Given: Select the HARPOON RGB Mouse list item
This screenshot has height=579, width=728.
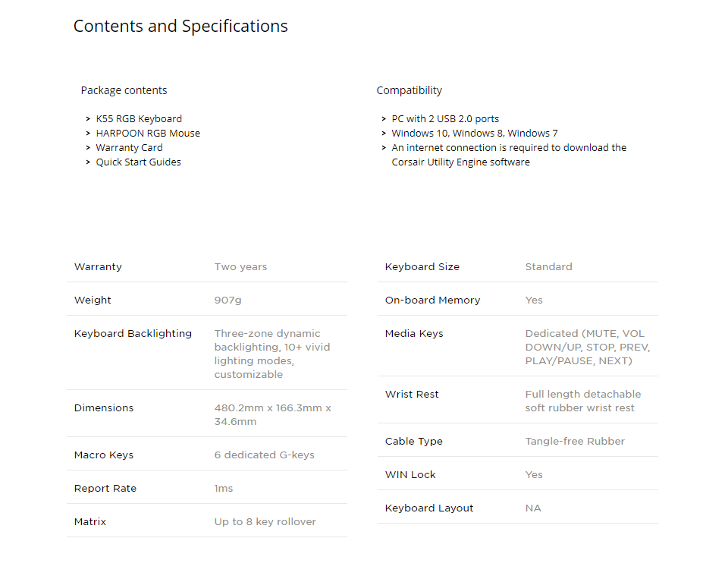Looking at the screenshot, I should (x=148, y=134).
